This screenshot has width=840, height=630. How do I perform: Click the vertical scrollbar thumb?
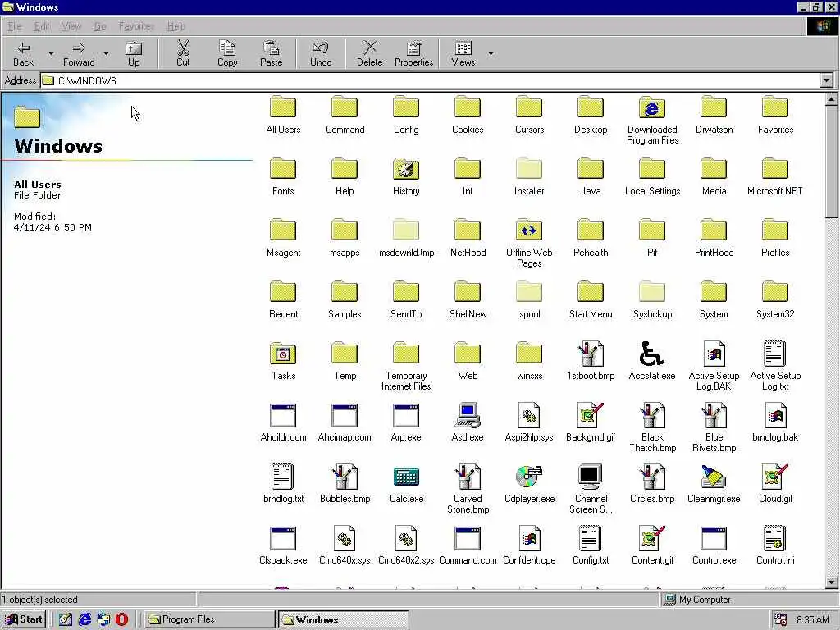coord(832,162)
